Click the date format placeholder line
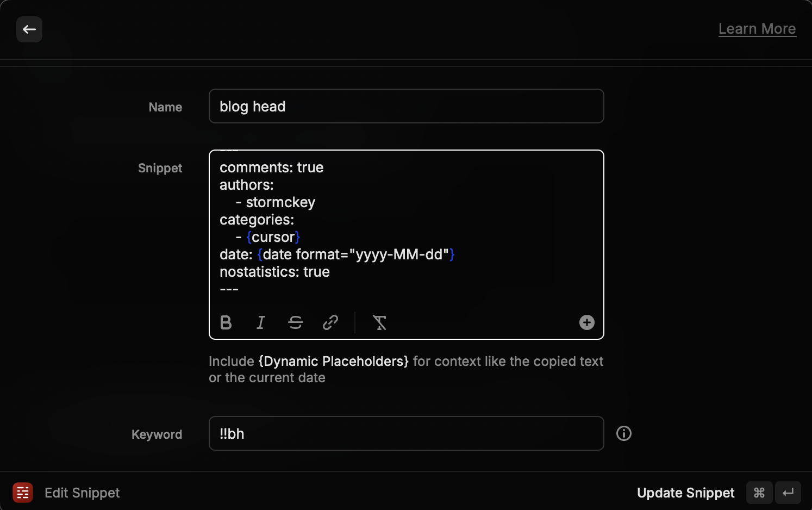 pos(337,254)
